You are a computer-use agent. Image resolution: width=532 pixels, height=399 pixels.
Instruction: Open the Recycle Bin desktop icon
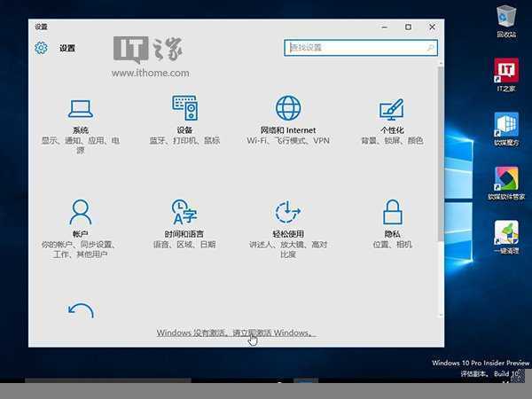point(506,21)
